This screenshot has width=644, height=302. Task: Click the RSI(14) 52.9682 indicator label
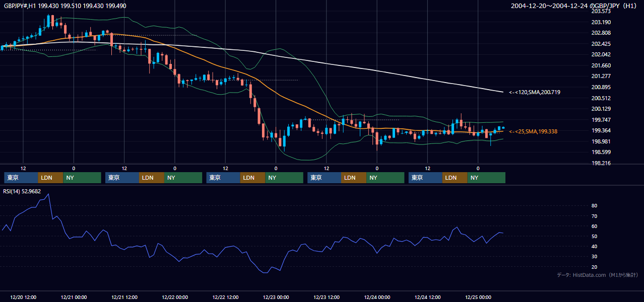22,191
